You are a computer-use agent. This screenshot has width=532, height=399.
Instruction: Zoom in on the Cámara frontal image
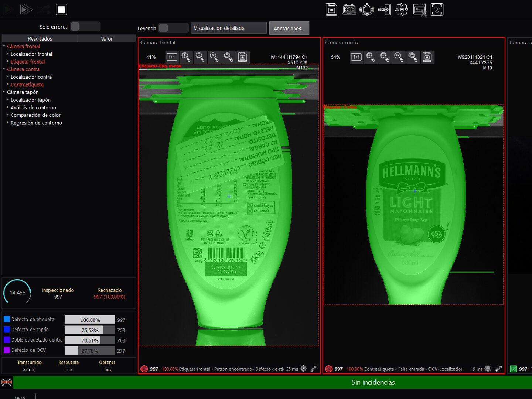[186, 57]
